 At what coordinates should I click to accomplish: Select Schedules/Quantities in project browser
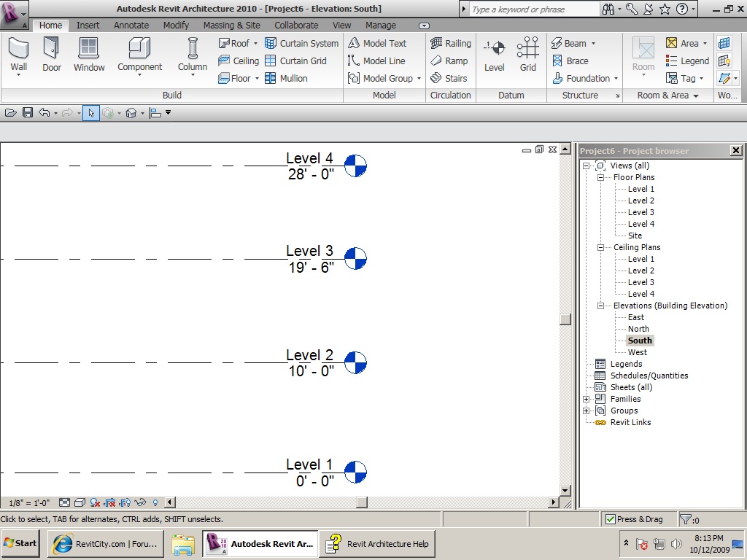649,376
